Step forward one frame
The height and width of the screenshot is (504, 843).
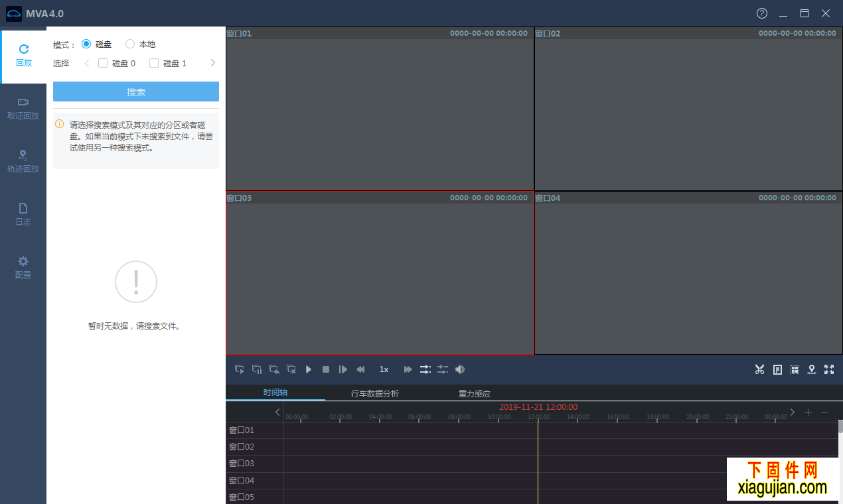[x=343, y=369]
